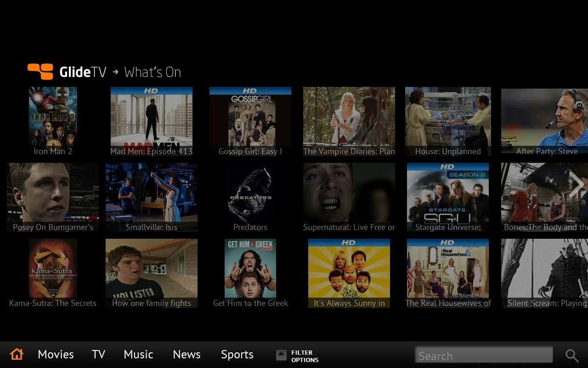Viewport: 588px width, 368px height.
Task: Go to the home screen icon
Action: [x=17, y=354]
